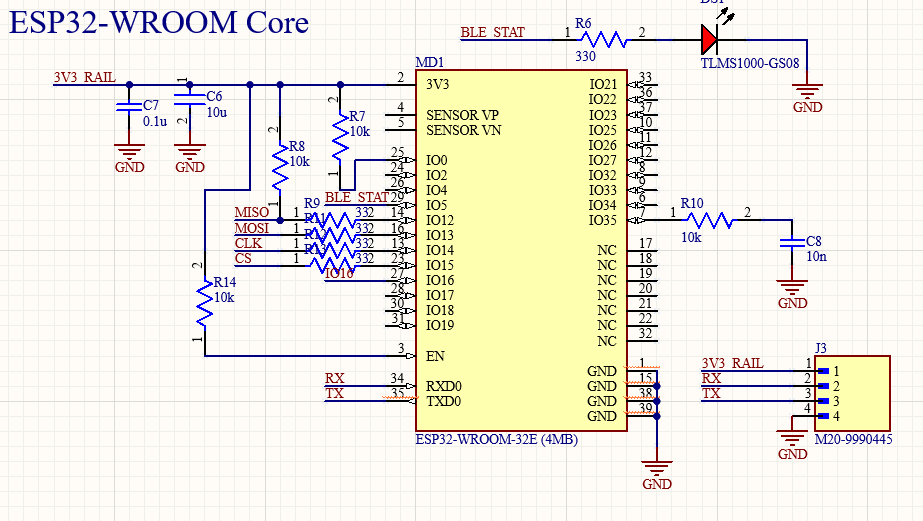Select the RX net label at J3
This screenshot has width=923, height=521.
click(711, 378)
